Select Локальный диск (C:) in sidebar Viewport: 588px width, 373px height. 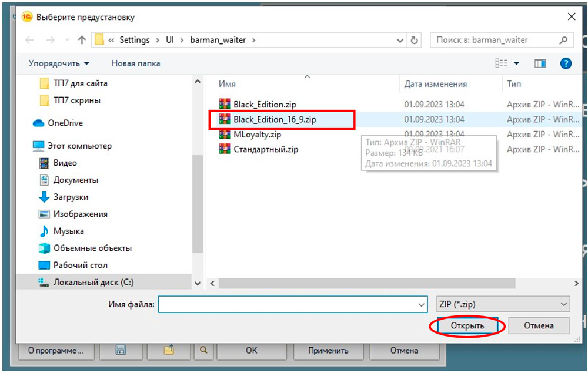click(93, 282)
